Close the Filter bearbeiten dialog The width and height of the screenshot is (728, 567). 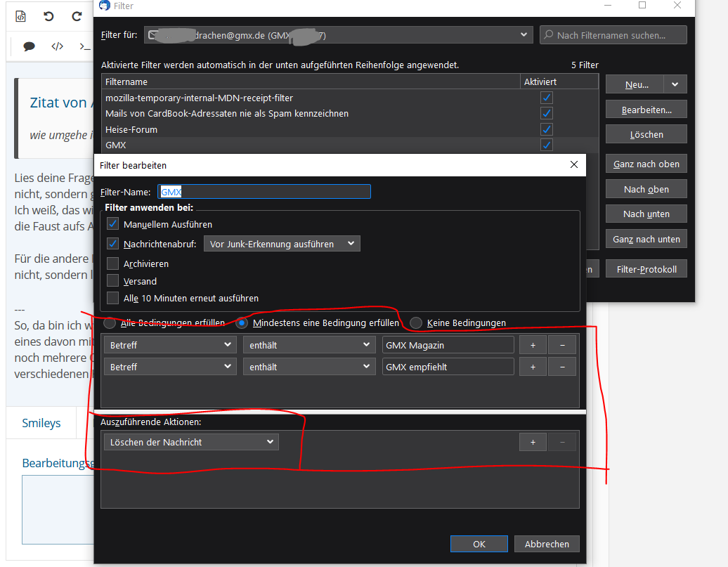574,164
